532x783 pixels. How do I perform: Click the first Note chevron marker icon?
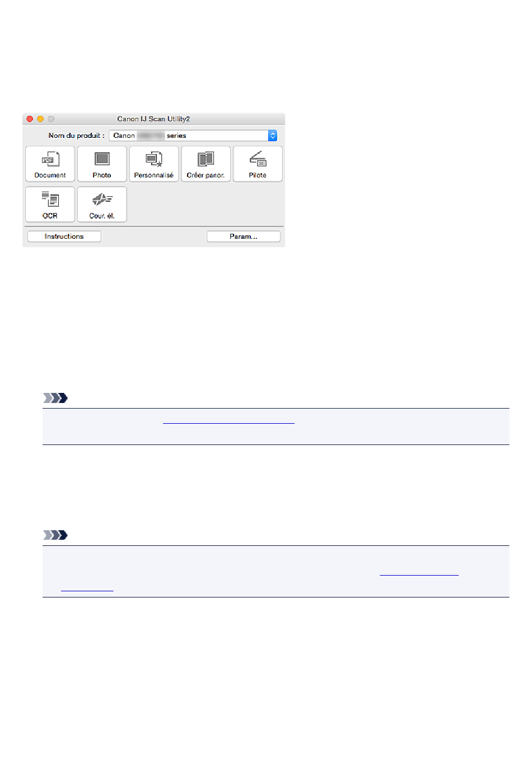[55, 398]
